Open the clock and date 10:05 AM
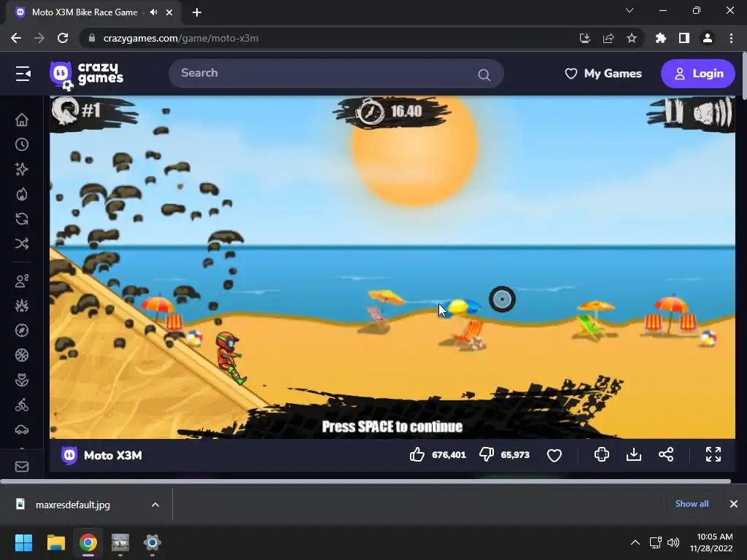This screenshot has width=747, height=560. (711, 542)
